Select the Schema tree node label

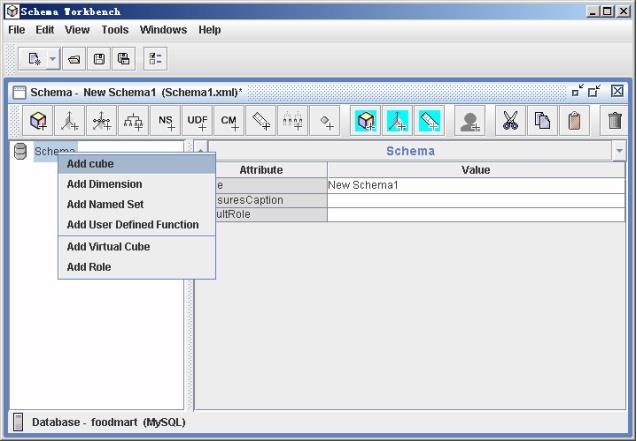[55, 151]
